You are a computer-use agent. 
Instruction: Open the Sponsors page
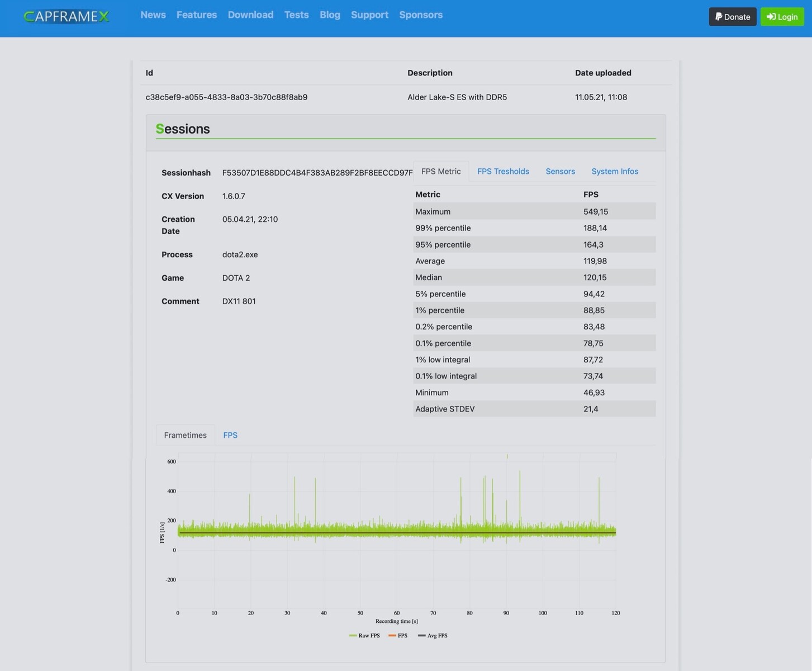point(421,15)
